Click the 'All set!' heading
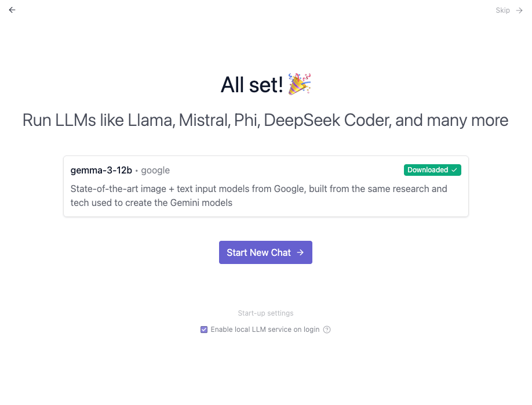This screenshot has height=405, width=532. (252, 85)
